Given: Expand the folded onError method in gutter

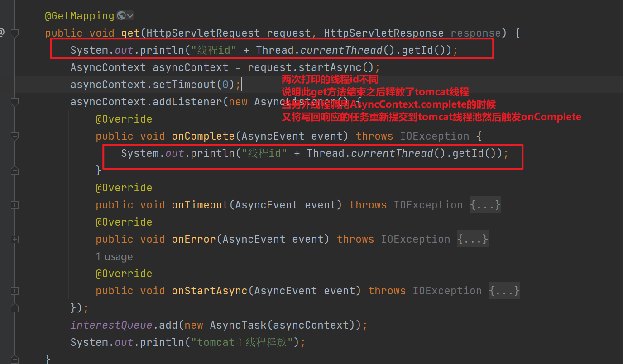Looking at the screenshot, I should [x=14, y=239].
